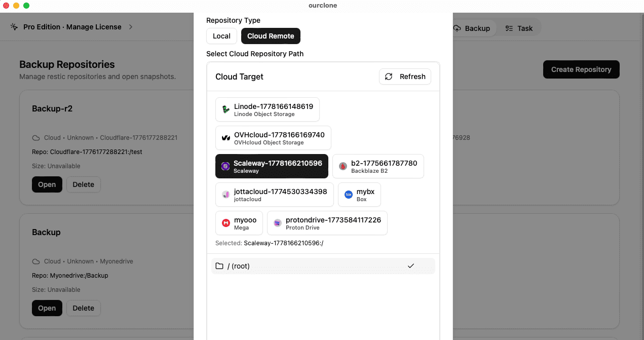Click the OVHcloud logo icon
644x340 pixels.
226,138
